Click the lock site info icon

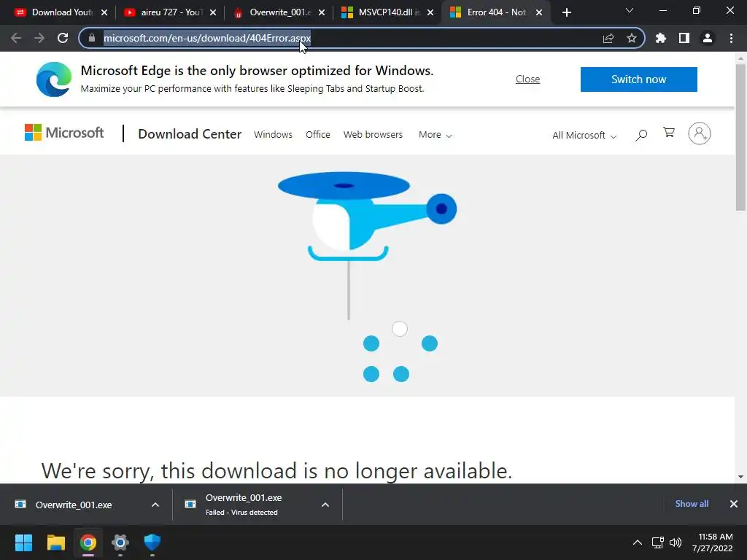tap(92, 38)
